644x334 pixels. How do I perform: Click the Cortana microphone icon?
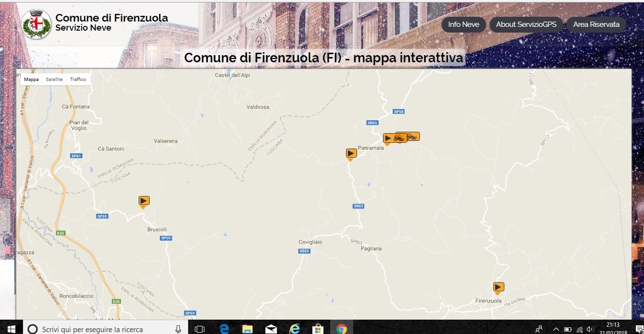pos(178,329)
